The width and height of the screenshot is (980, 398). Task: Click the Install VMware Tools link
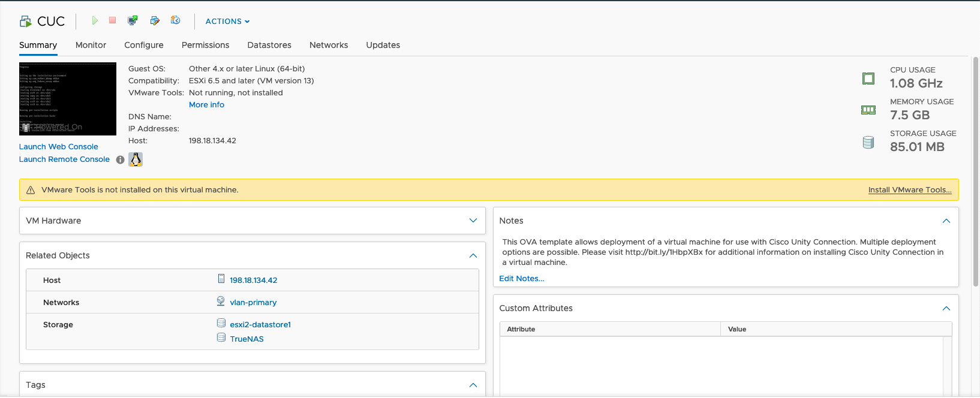[909, 190]
